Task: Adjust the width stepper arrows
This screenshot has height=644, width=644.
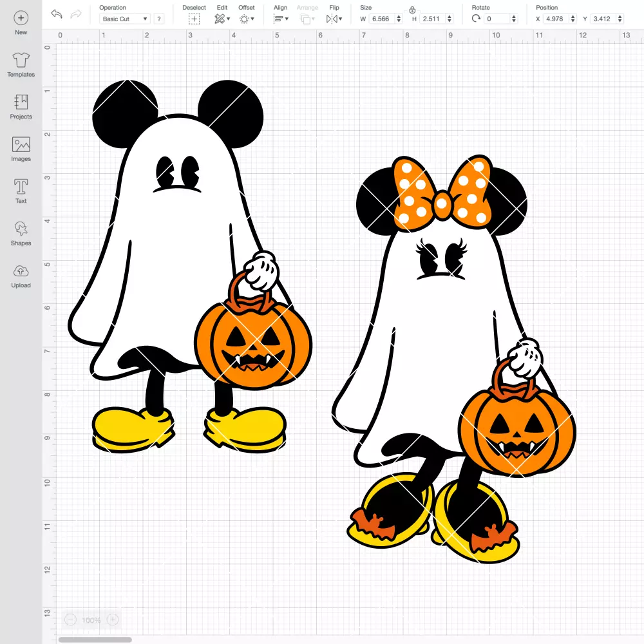Action: [x=399, y=19]
